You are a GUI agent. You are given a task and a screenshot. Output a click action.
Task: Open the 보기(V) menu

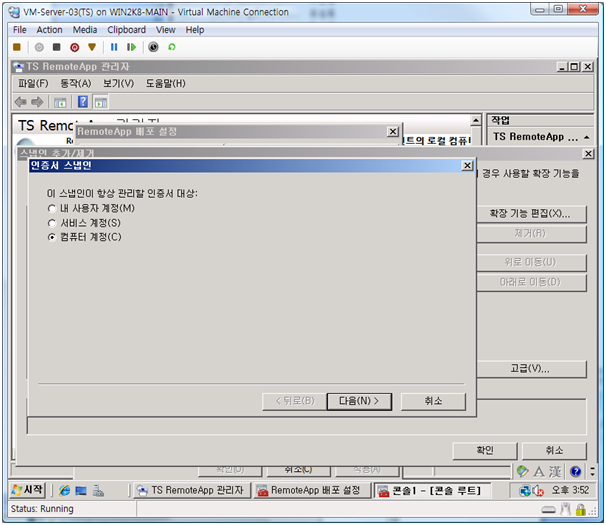pyautogui.click(x=118, y=84)
